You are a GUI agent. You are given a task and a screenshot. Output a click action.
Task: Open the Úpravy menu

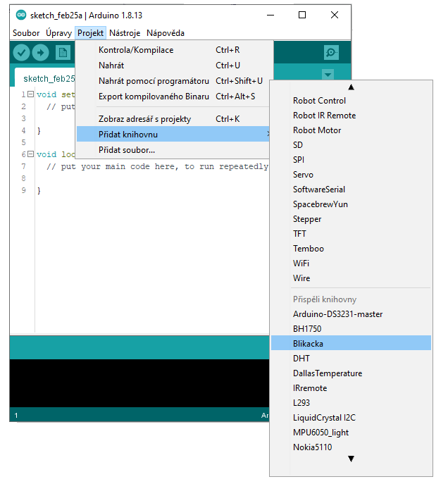coord(58,33)
